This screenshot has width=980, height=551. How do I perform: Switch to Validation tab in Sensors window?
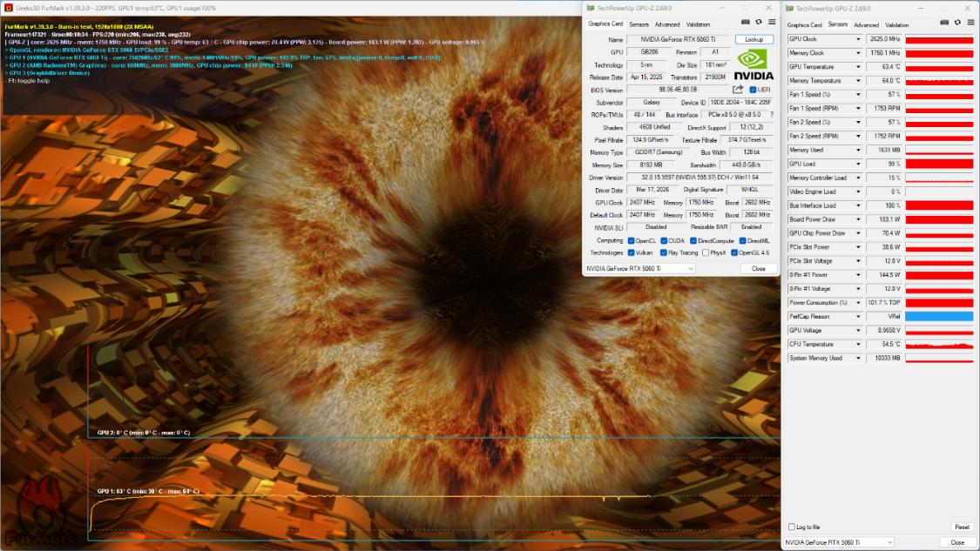point(896,25)
